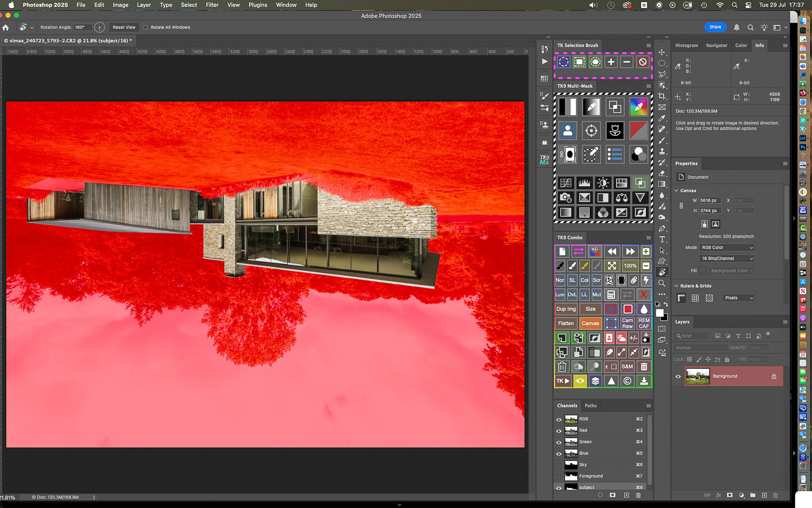Show the Foreground channel visibility box
Viewport: 812px width, 508px height.
point(559,476)
